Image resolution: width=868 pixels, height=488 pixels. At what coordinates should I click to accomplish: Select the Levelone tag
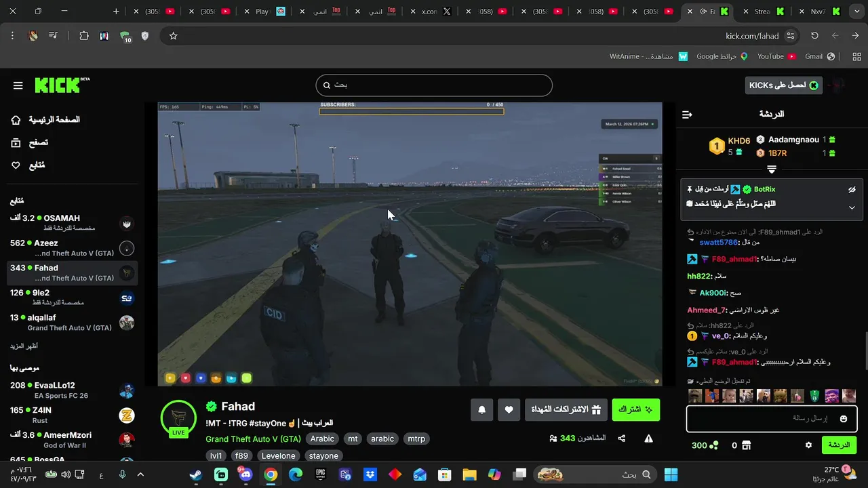point(279,455)
